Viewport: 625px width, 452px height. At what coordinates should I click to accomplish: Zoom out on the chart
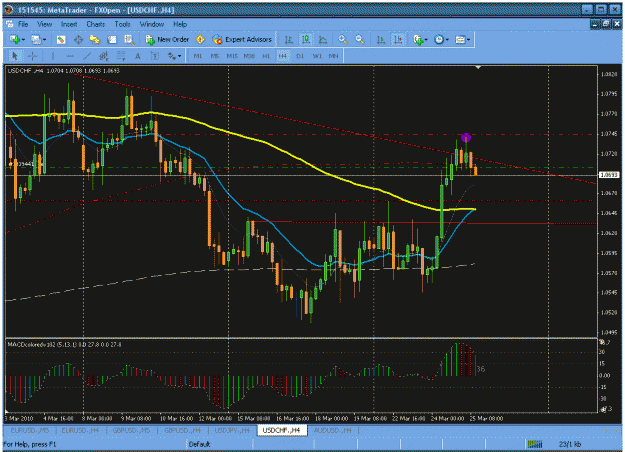[x=360, y=39]
